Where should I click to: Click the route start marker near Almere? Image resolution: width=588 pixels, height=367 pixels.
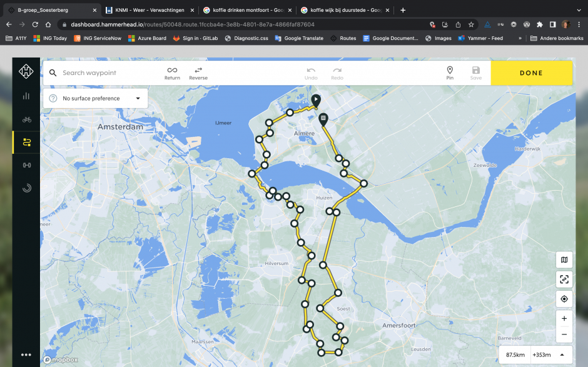(x=316, y=101)
